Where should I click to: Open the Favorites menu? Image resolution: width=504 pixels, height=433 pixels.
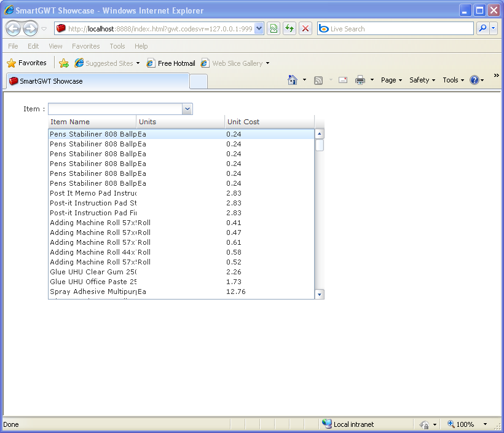point(86,46)
